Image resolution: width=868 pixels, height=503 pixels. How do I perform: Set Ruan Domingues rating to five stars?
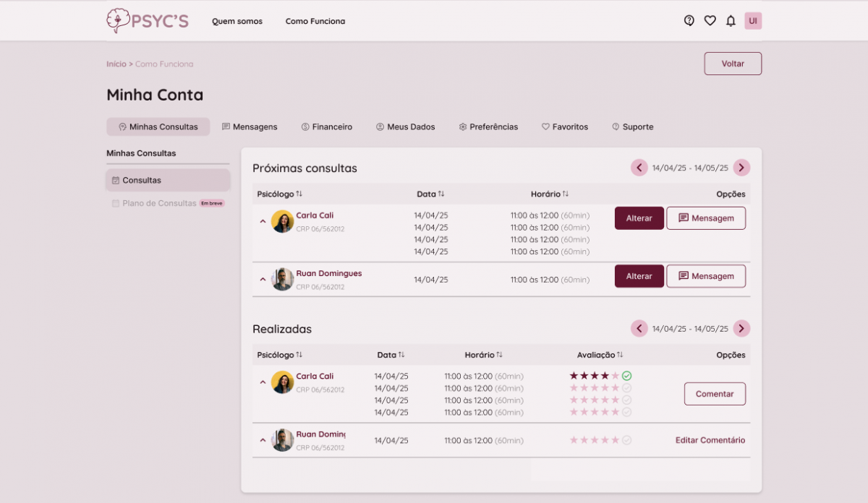tap(615, 440)
